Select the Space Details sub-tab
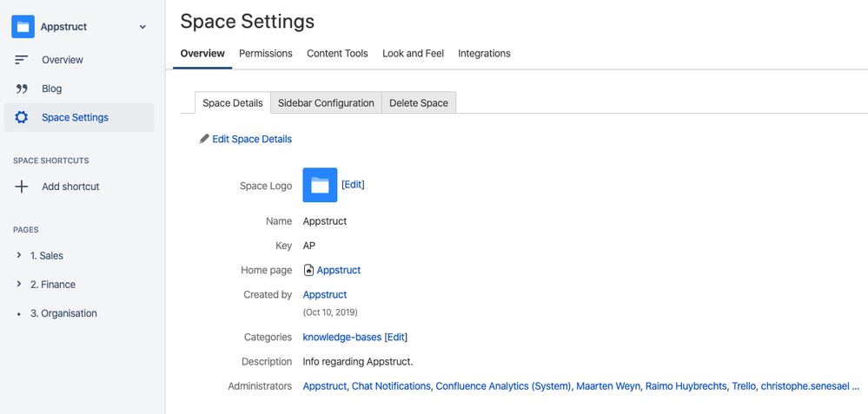 click(233, 102)
